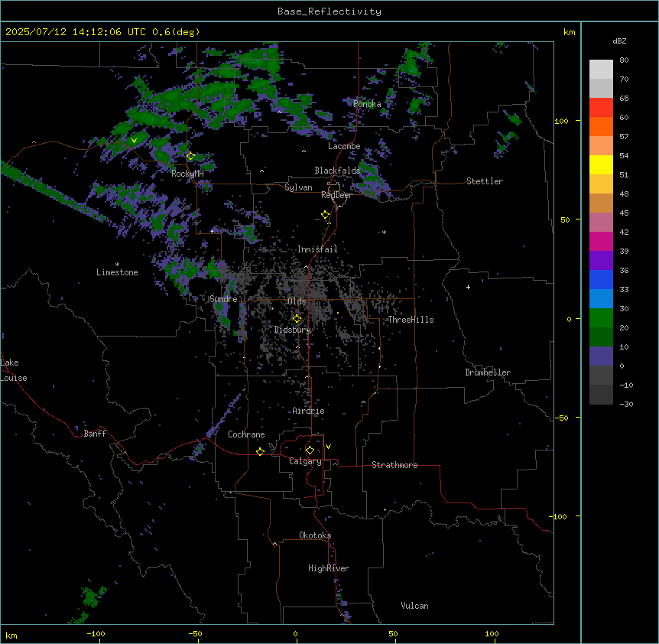The width and height of the screenshot is (659, 644).
Task: Click the dark green 10-20 dBZ swatch
Action: pyautogui.click(x=601, y=337)
